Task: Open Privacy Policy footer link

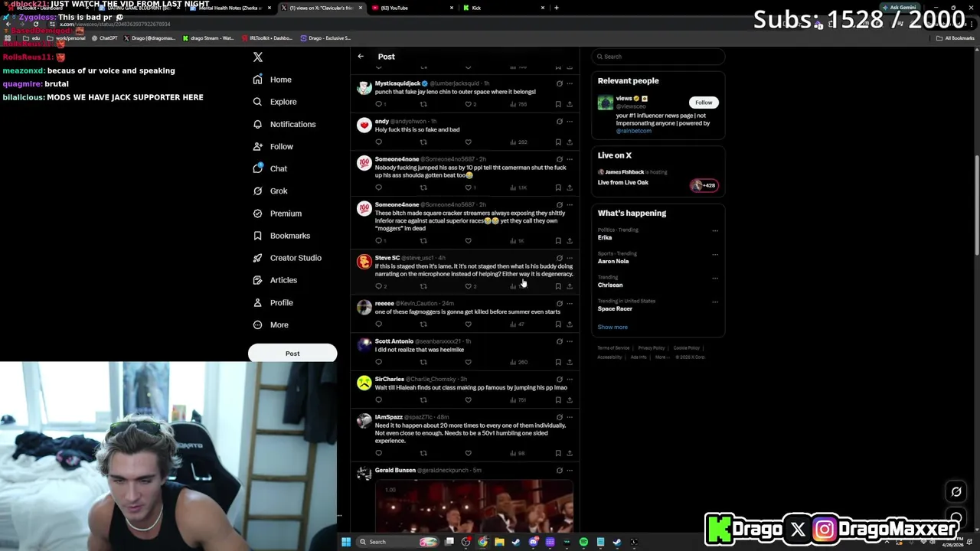Action: coord(652,348)
